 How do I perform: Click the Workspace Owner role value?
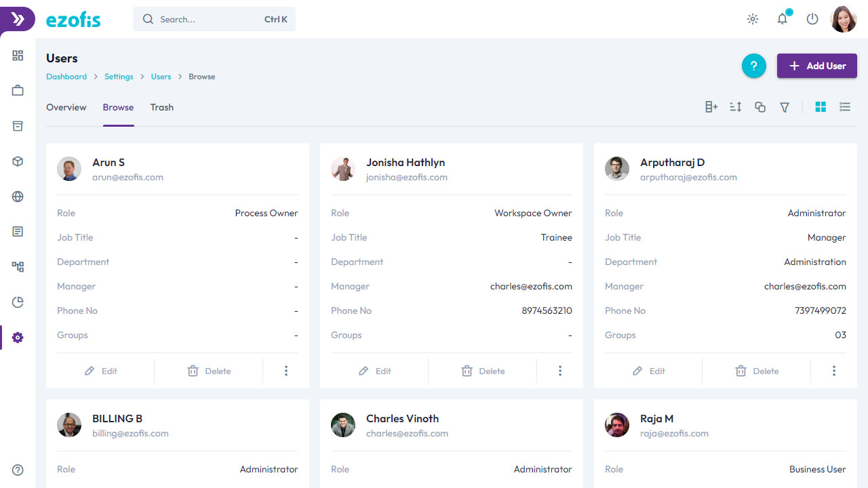[533, 213]
